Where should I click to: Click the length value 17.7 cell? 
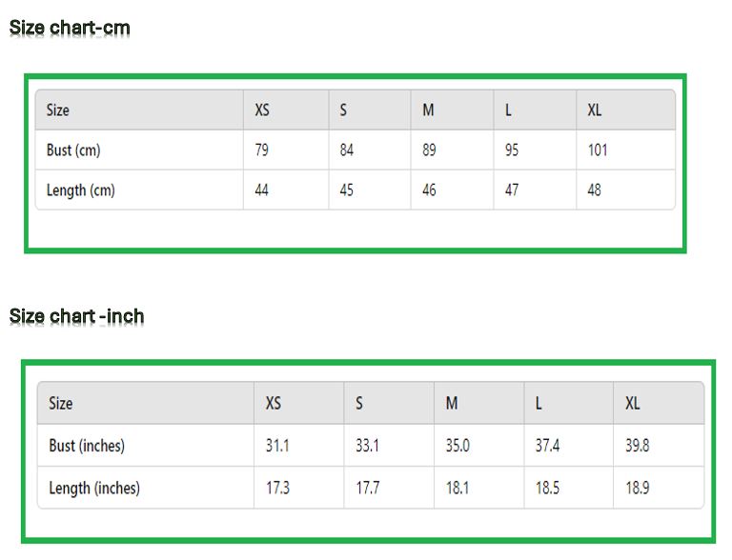click(x=368, y=489)
